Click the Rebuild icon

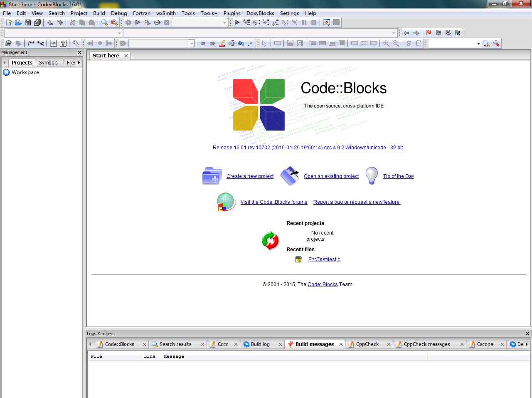click(x=157, y=22)
